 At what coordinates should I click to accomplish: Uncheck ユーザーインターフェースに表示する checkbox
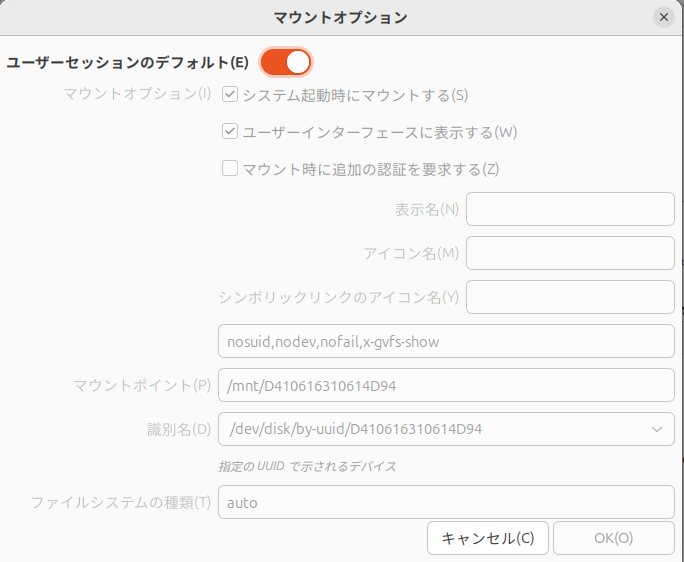pyautogui.click(x=230, y=131)
